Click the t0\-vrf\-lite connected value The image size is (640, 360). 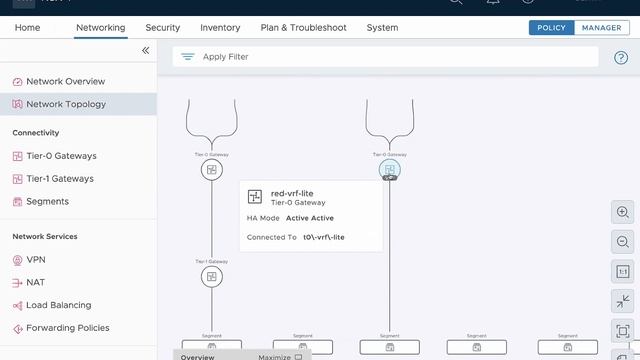pos(324,238)
